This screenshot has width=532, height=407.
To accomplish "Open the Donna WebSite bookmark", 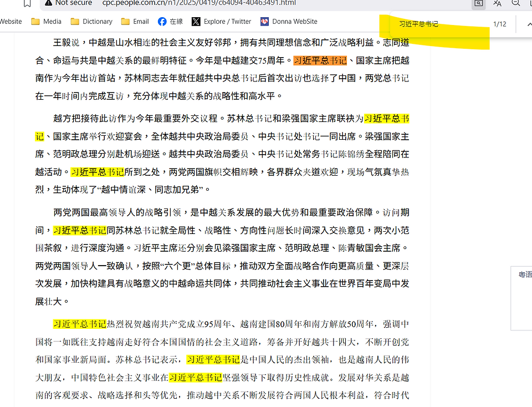I will (x=289, y=22).
